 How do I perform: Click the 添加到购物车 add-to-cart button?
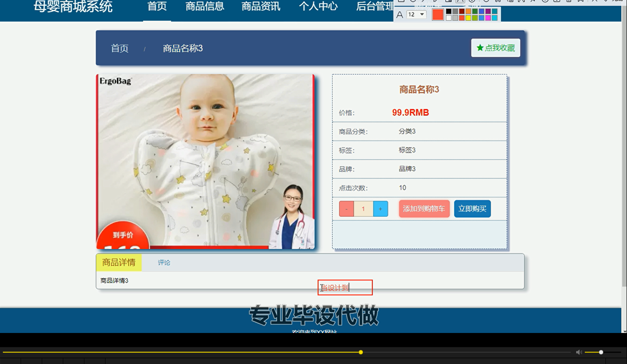point(424,208)
